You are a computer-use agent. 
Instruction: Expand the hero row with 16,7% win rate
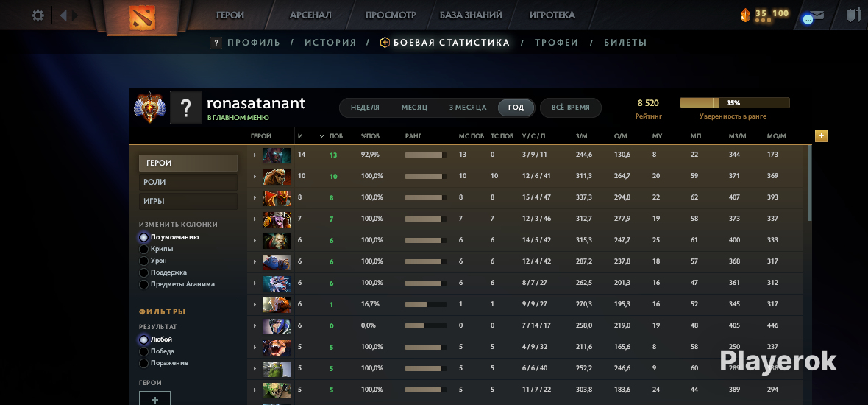pos(255,305)
